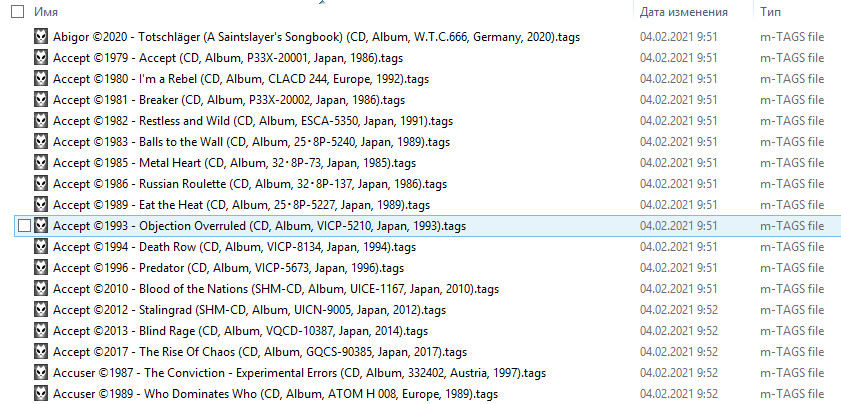Select Accept ©1994 Death Row file name
This screenshot has width=841, height=404.
(x=234, y=247)
